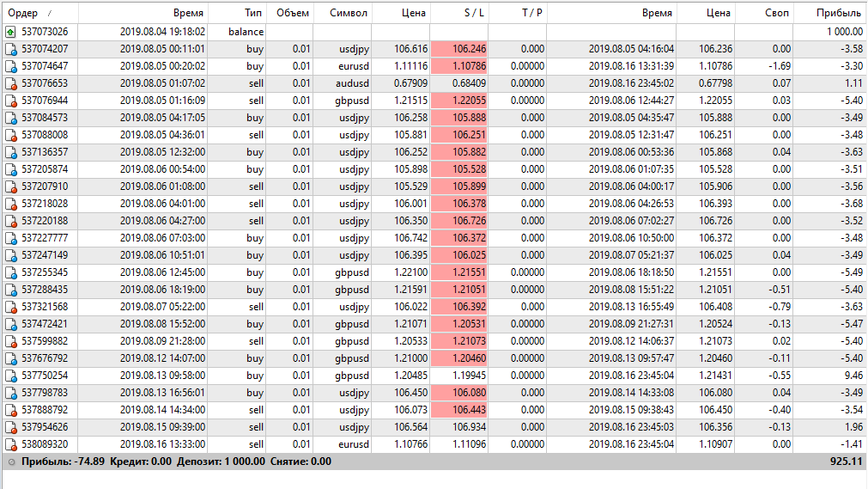Click the Снятие: 0.00 summary text
This screenshot has height=489, width=868.
point(300,461)
